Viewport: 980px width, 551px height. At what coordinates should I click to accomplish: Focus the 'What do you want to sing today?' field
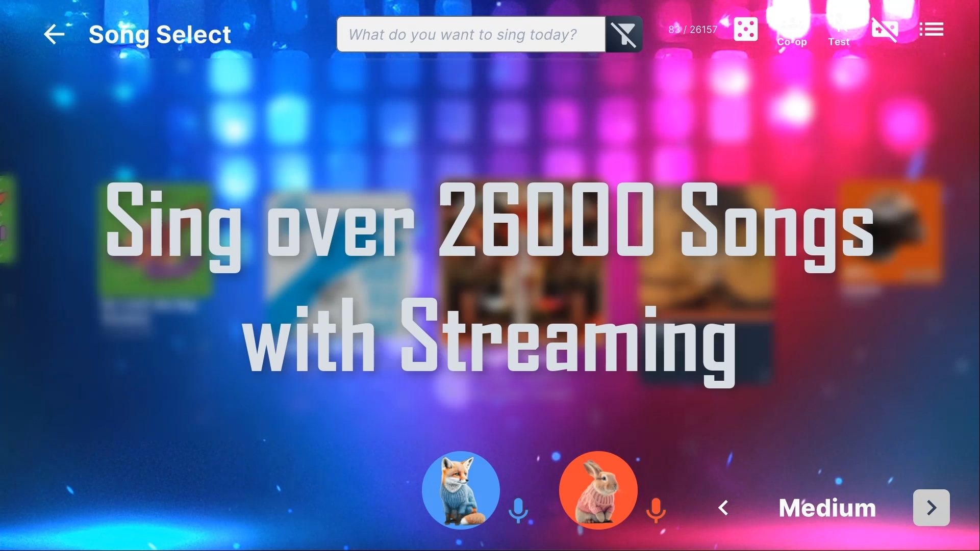point(470,35)
